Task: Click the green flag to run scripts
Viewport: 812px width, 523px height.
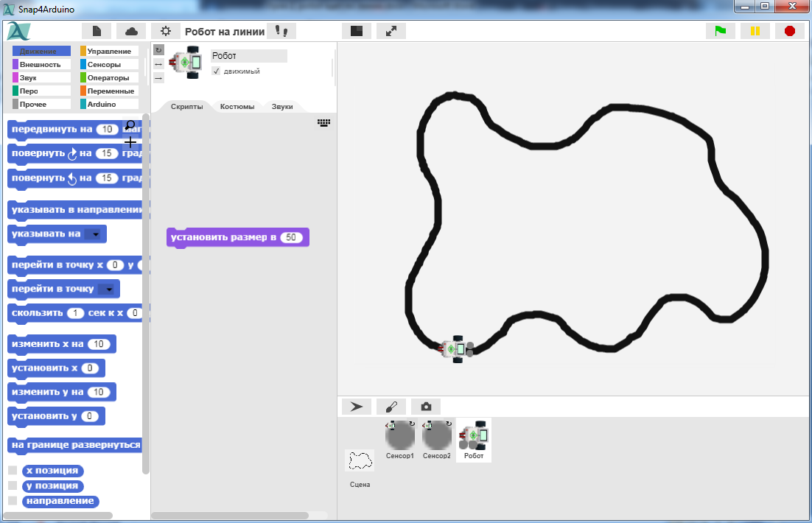Action: click(x=720, y=31)
